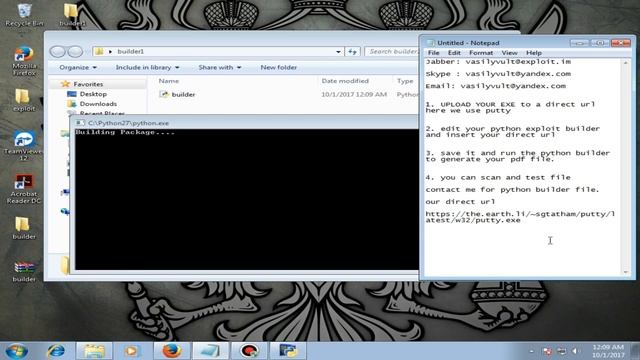Sort by Date modified column header
Image resolution: width=640 pixels, height=360 pixels.
pyautogui.click(x=345, y=81)
